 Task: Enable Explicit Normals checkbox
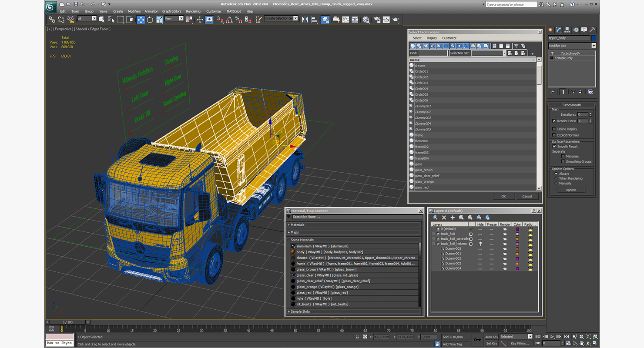pyautogui.click(x=554, y=135)
